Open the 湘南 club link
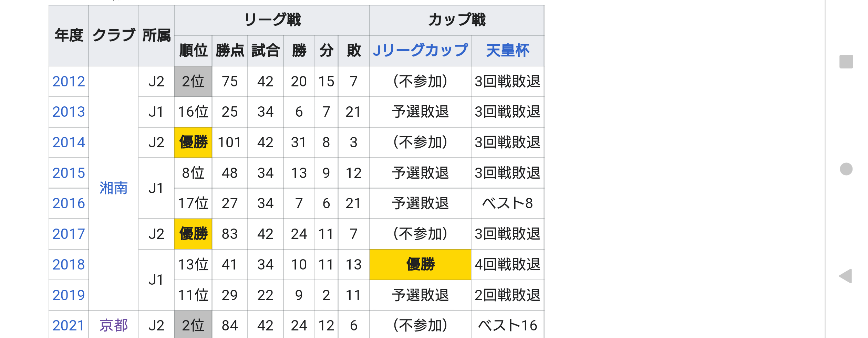Viewport: 868px width, 338px height. (114, 188)
